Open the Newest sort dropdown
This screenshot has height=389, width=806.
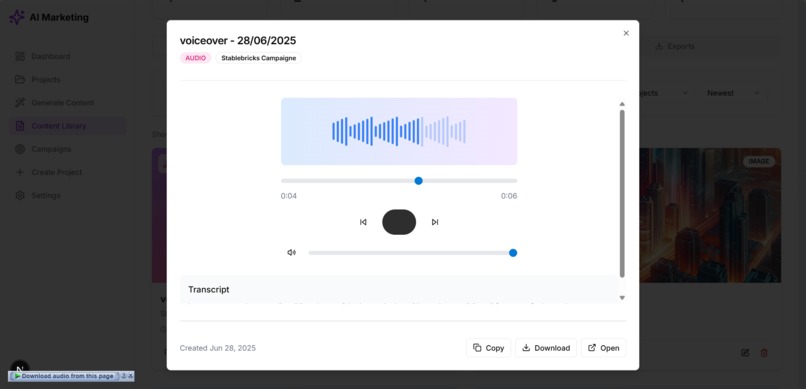pyautogui.click(x=733, y=93)
